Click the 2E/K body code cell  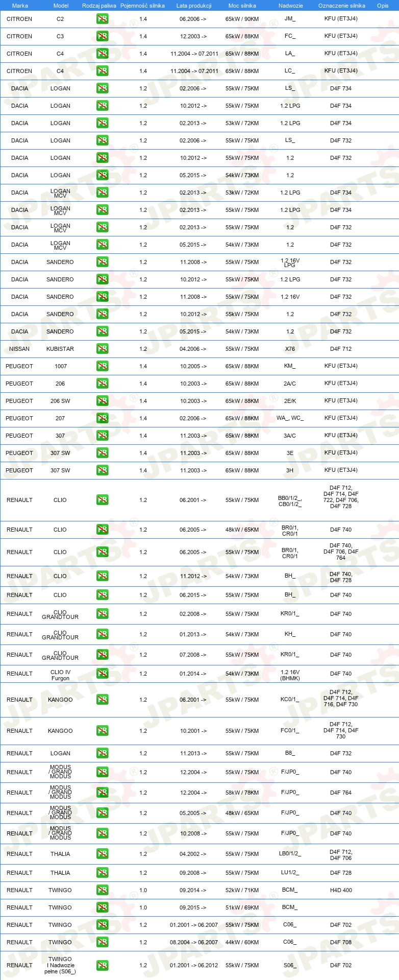click(290, 401)
